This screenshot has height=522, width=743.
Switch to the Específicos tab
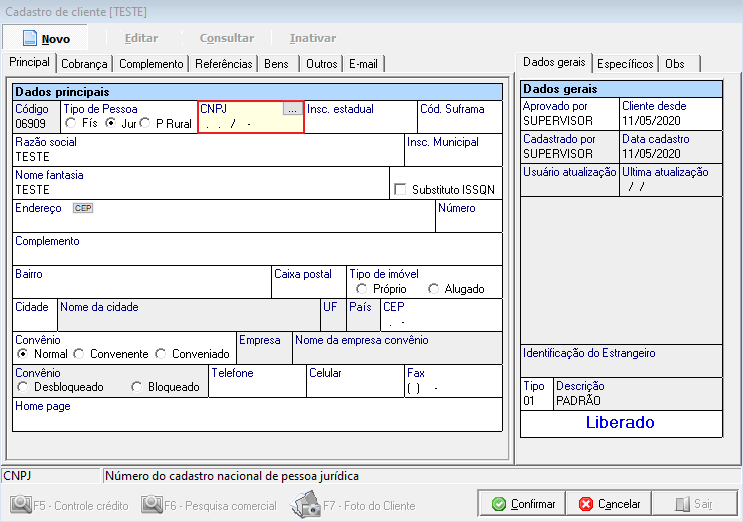(625, 63)
